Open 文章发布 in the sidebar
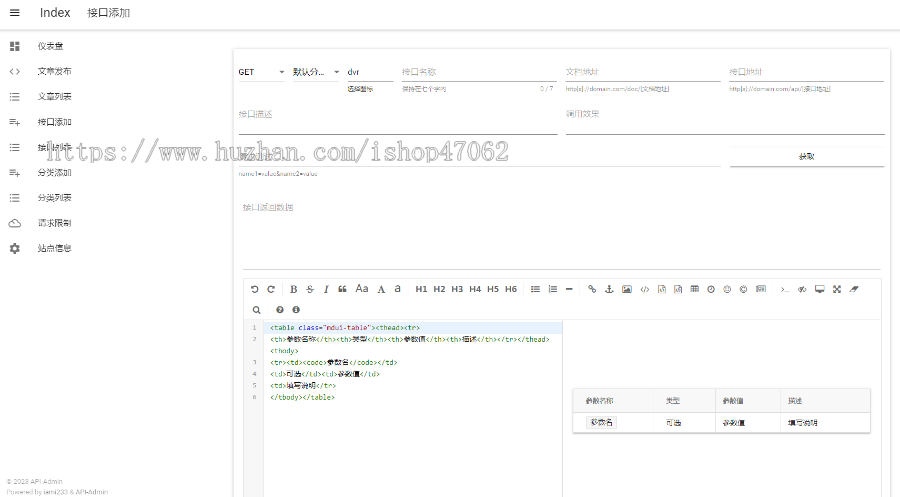Viewport: 900px width, 497px height. click(x=55, y=71)
